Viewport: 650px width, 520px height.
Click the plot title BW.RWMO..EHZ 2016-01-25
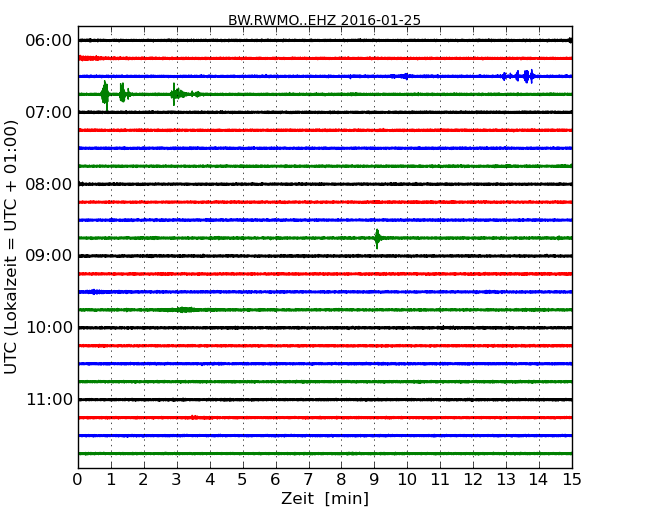coord(324,20)
